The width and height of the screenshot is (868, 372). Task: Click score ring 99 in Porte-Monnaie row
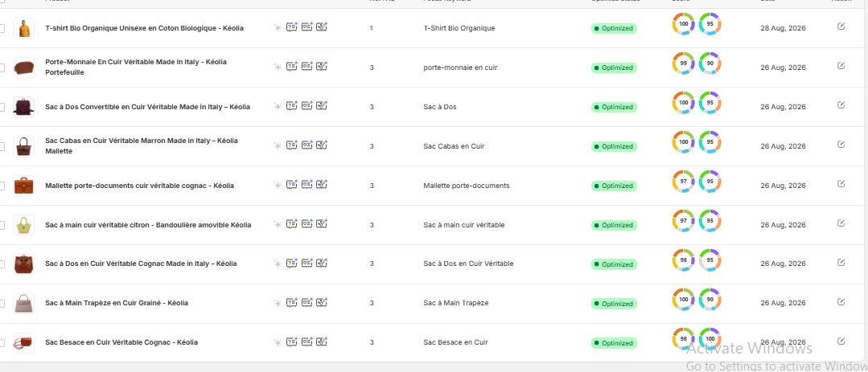point(684,63)
